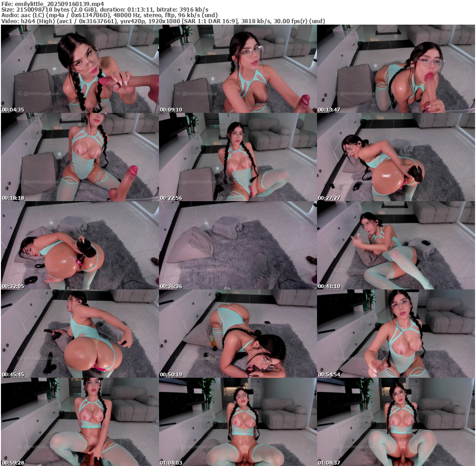Open the thumbnail stamped 00:04:35

tap(80, 69)
